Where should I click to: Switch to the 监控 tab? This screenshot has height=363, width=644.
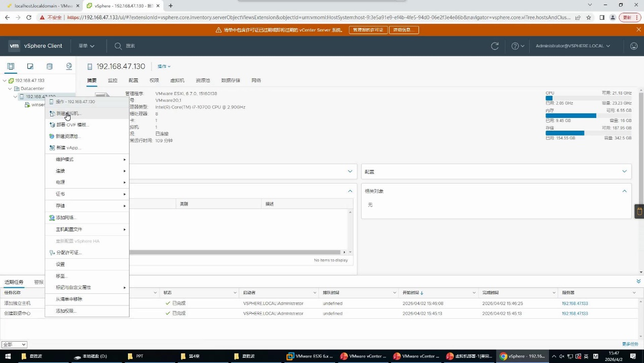point(113,80)
